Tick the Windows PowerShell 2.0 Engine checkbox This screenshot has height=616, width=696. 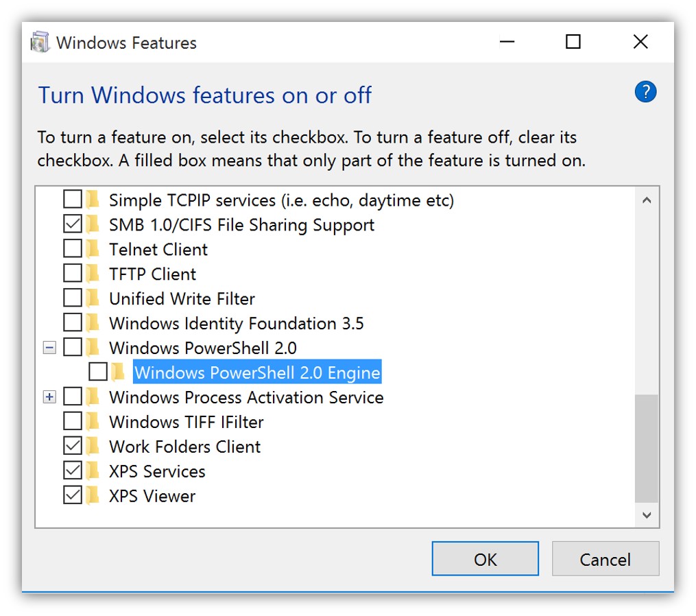[97, 372]
